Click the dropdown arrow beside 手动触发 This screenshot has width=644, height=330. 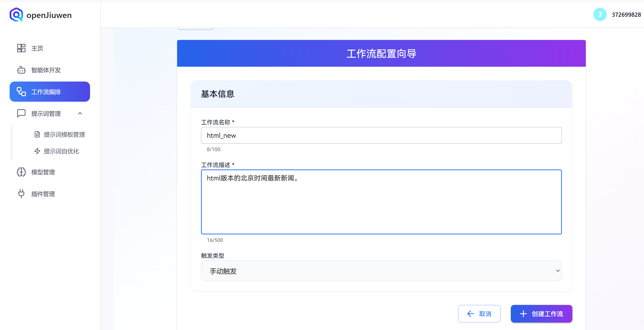coord(558,271)
